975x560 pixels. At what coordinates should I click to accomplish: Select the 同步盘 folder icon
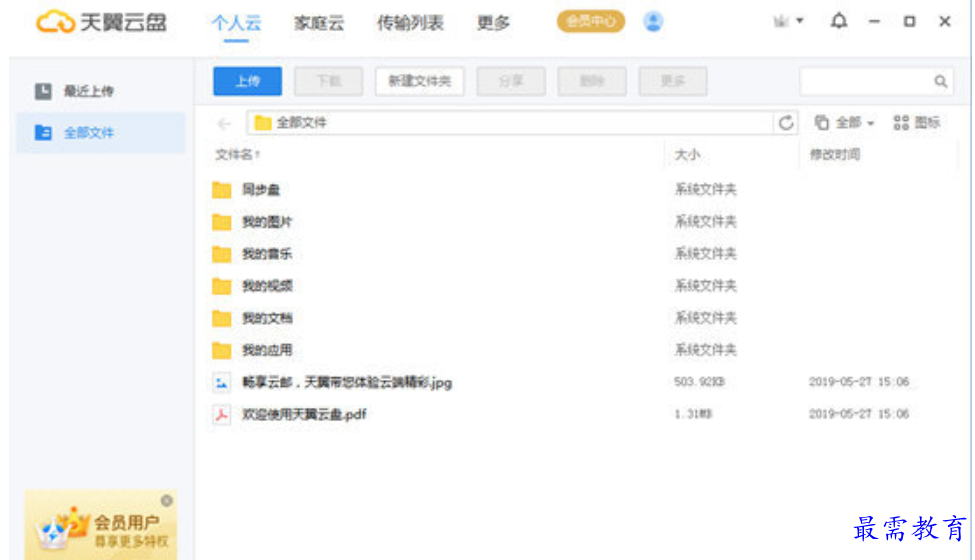[221, 190]
